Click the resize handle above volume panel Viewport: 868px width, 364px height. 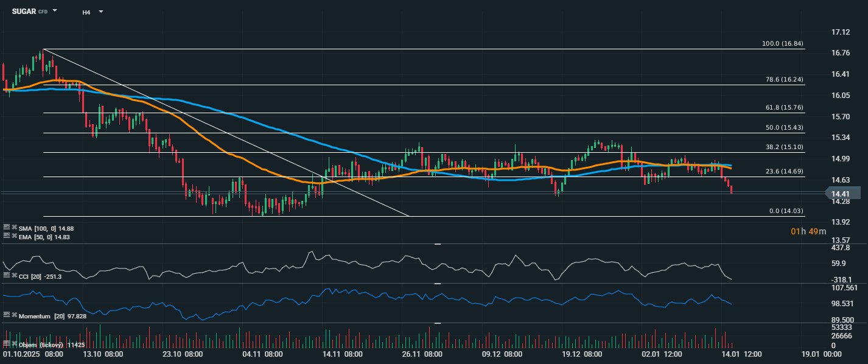437,323
